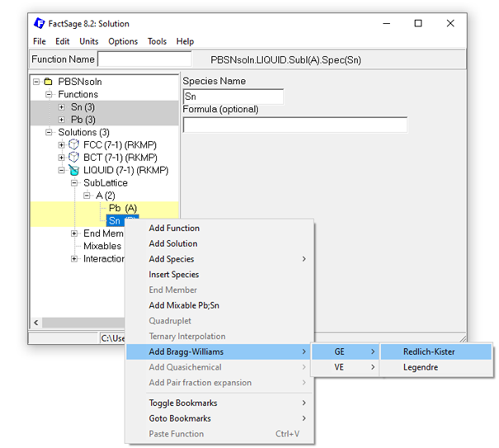Select Add Bragg-Williams menu entry
Image resolution: width=499 pixels, height=448 pixels.
pyautogui.click(x=219, y=351)
